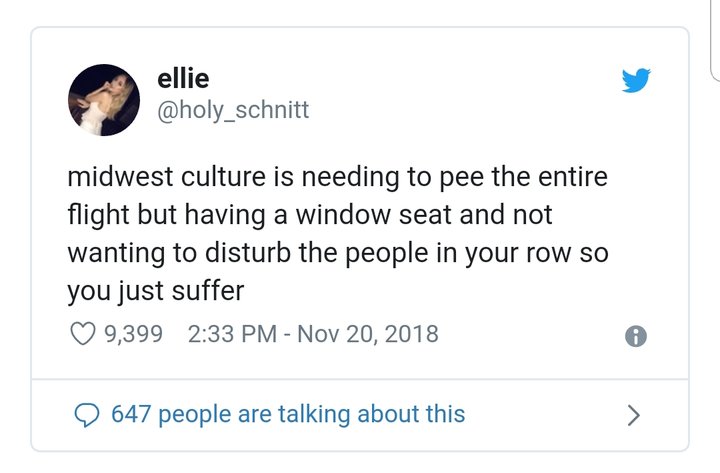Click the blue Twitter bird logo

[x=636, y=80]
